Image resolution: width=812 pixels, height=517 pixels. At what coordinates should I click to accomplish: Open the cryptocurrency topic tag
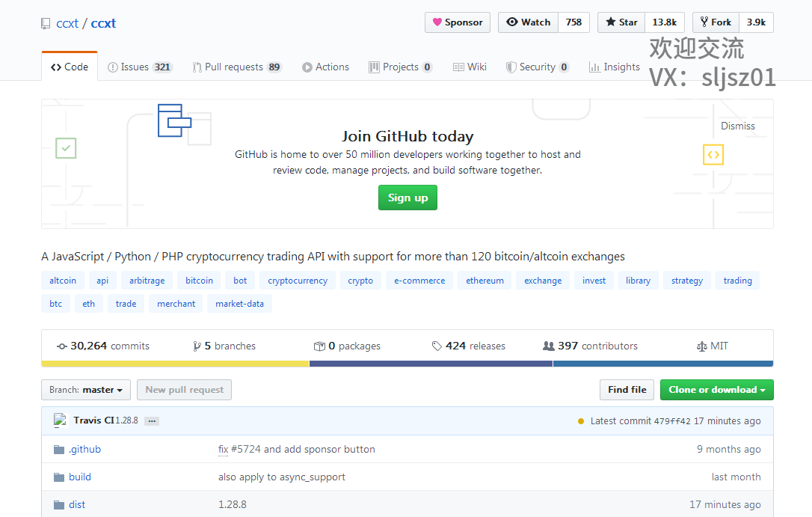click(x=298, y=281)
